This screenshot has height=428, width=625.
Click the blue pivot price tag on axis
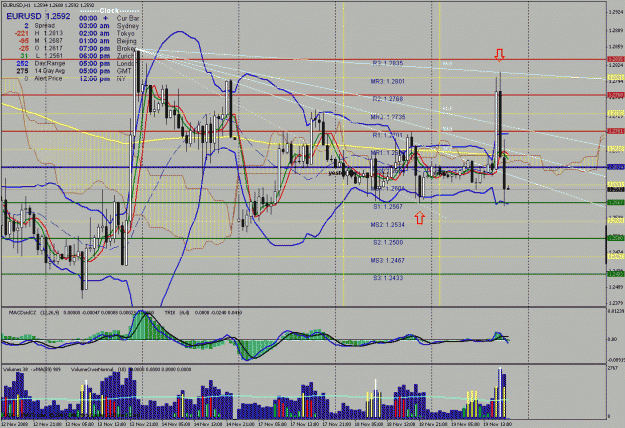(x=615, y=167)
